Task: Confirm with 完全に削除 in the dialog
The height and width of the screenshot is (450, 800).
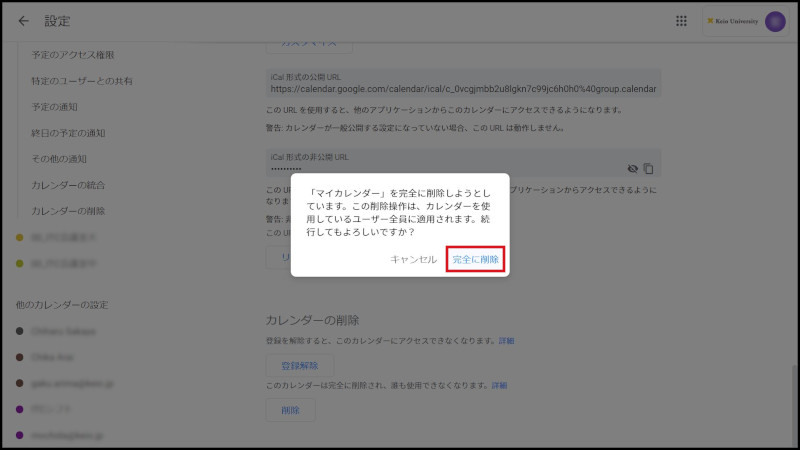Action: pyautogui.click(x=475, y=259)
